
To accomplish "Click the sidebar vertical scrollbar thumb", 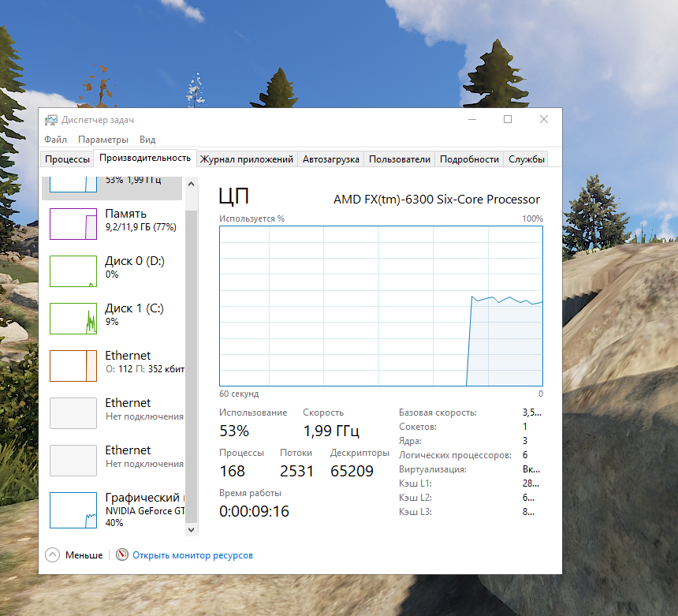I will [x=191, y=366].
